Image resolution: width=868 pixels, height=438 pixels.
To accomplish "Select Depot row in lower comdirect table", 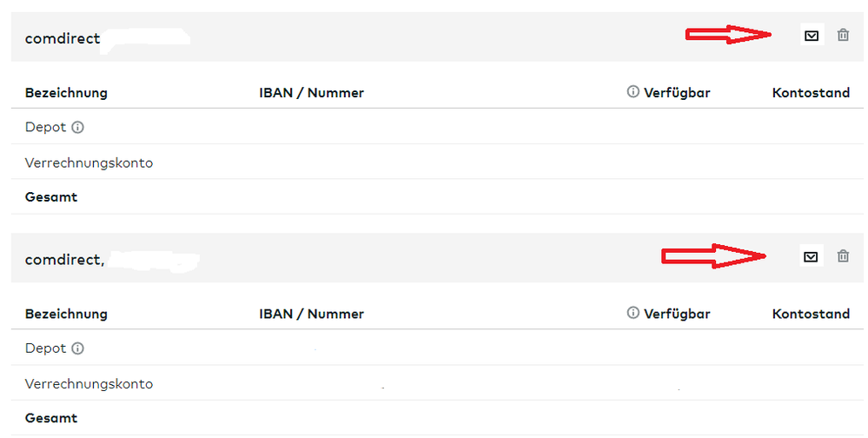I will coord(46,348).
